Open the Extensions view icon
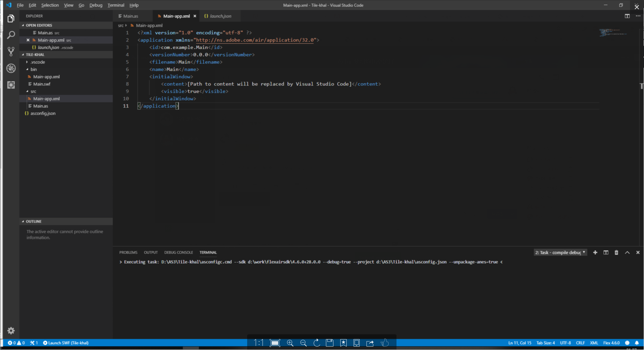 [11, 85]
